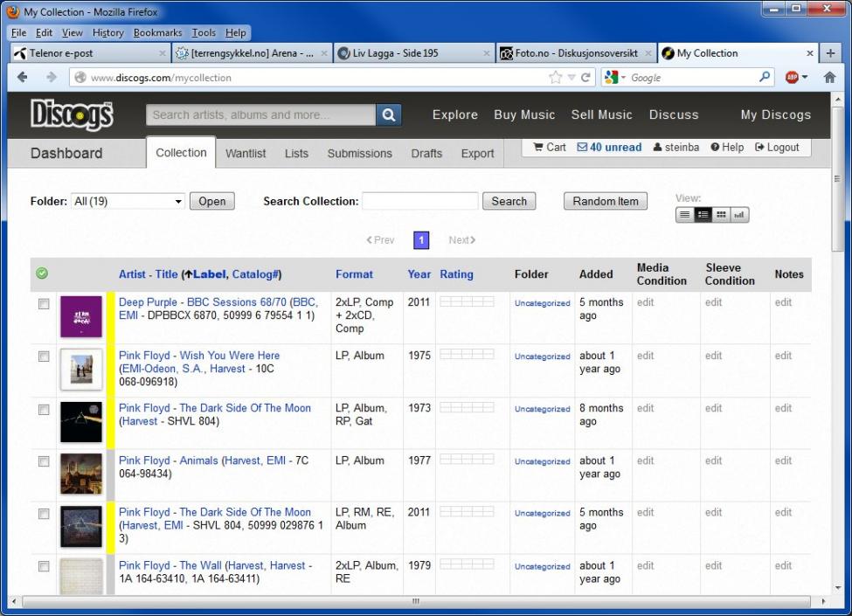Edit media condition for Wish You Were Here
Screen dimensions: 852x616
tap(646, 356)
